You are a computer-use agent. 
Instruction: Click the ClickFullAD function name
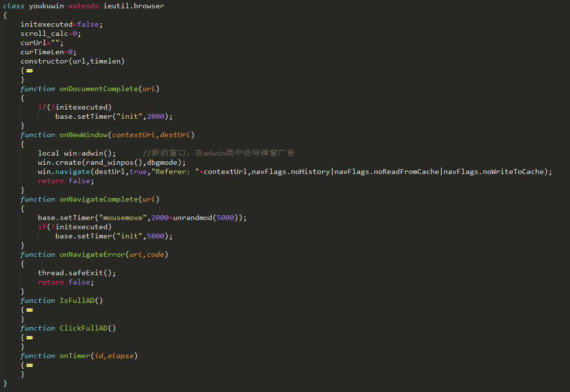point(83,329)
